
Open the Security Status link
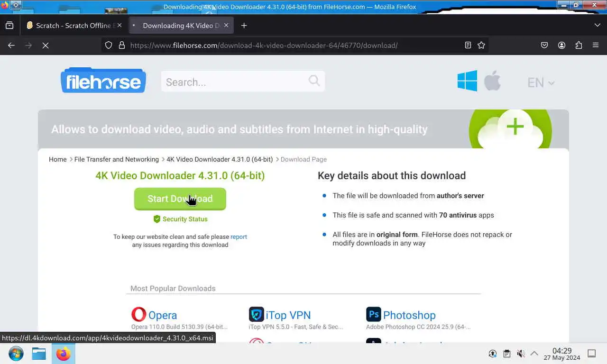click(x=185, y=219)
